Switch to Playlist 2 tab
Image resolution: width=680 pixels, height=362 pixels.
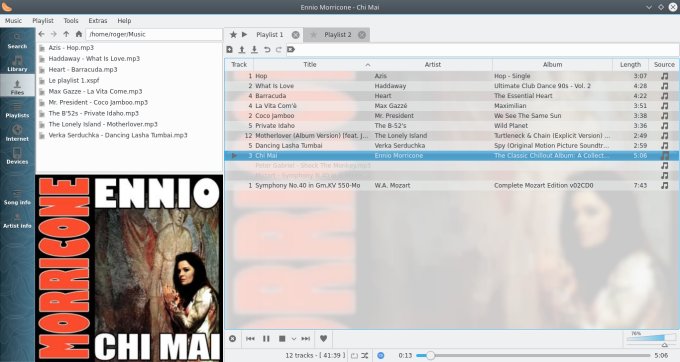[x=337, y=35]
